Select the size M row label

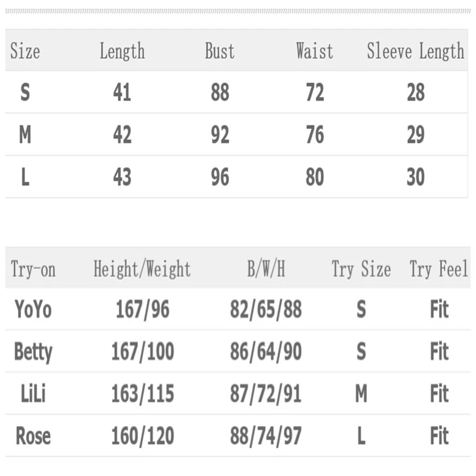click(x=25, y=135)
